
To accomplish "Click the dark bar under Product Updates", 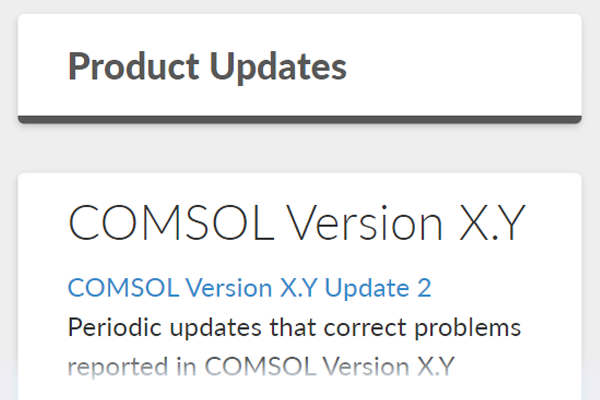I will (299, 120).
